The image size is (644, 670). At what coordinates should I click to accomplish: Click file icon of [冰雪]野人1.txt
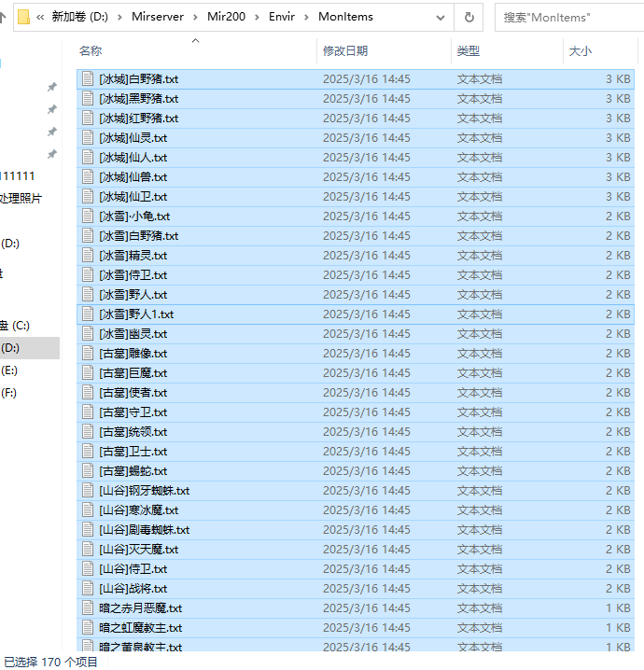(88, 314)
